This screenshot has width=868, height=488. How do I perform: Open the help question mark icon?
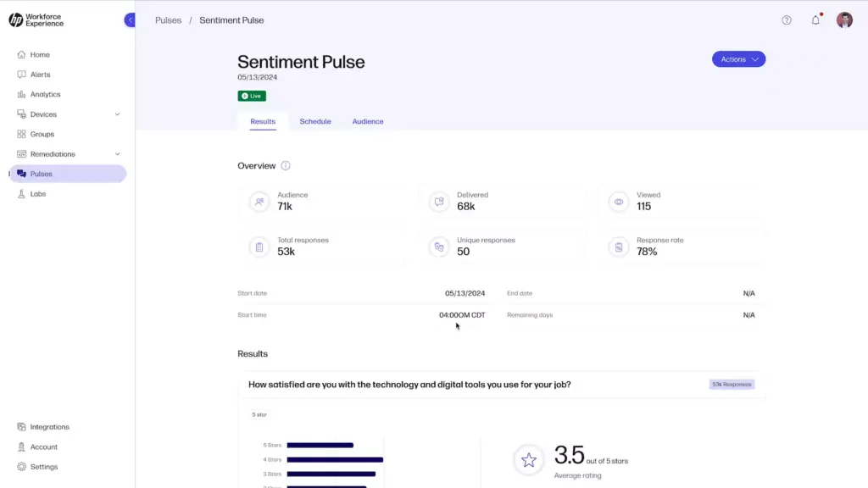click(787, 20)
